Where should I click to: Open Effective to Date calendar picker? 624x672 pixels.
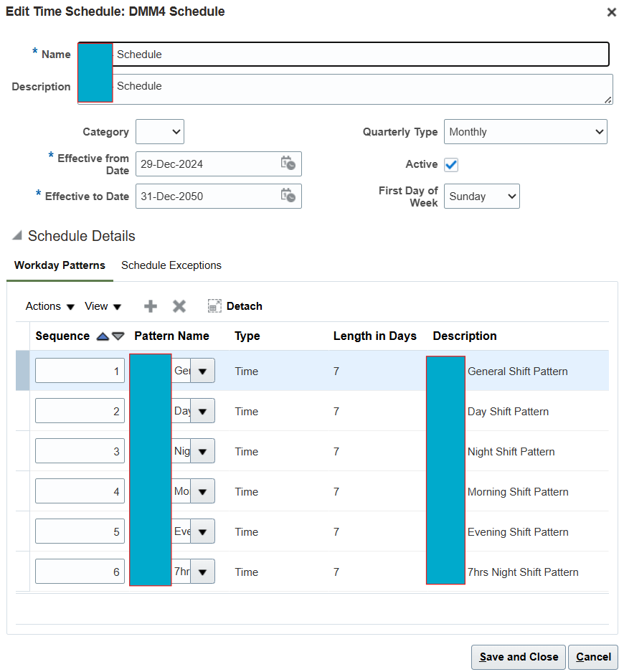point(288,195)
